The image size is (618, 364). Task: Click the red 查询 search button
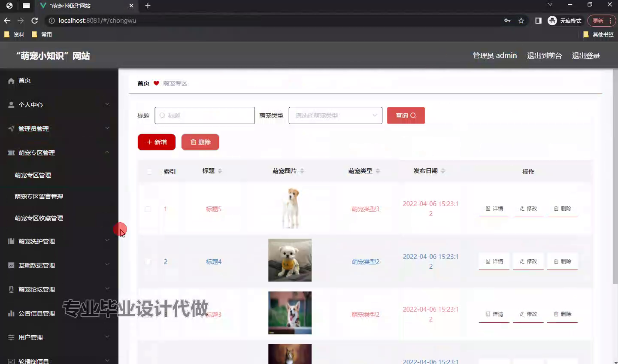(406, 115)
